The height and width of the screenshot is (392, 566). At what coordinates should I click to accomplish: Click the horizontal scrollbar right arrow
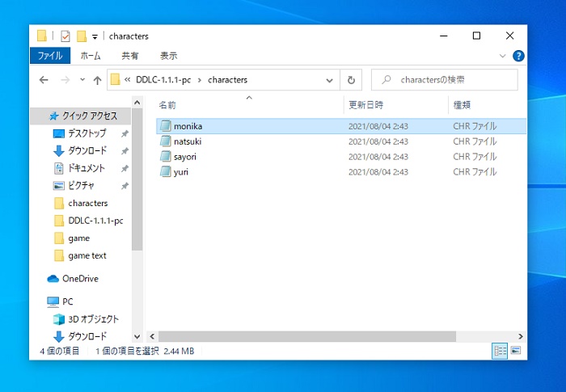tap(521, 336)
